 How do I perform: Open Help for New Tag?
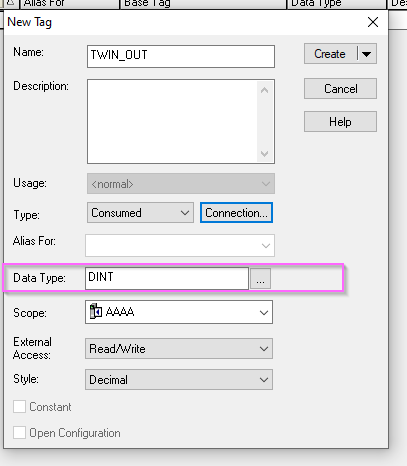coord(340,122)
